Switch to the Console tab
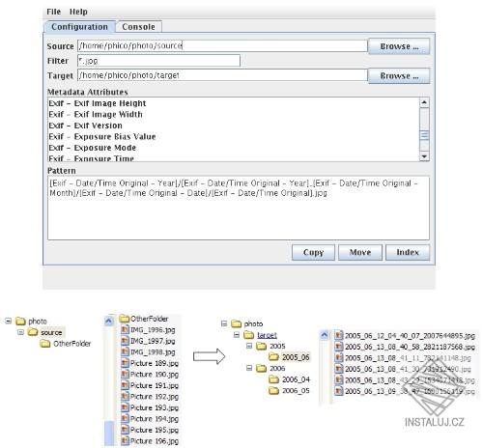This screenshot has width=483, height=448. [x=138, y=27]
